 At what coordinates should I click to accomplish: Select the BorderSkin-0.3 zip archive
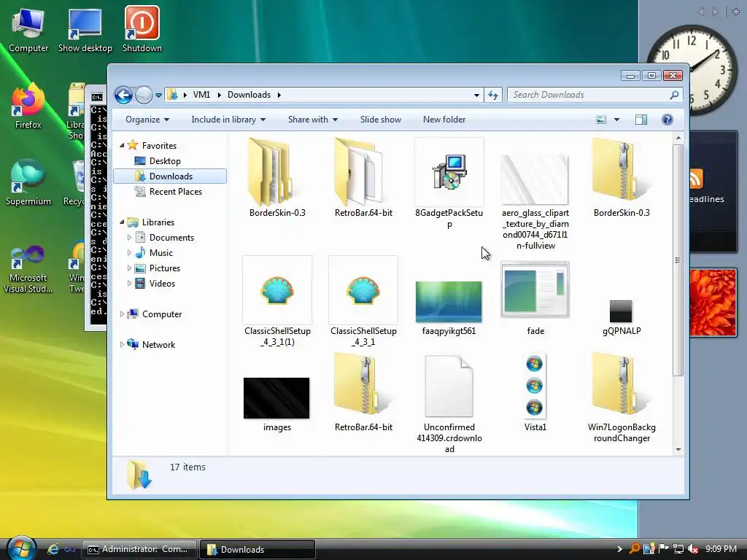tap(622, 179)
